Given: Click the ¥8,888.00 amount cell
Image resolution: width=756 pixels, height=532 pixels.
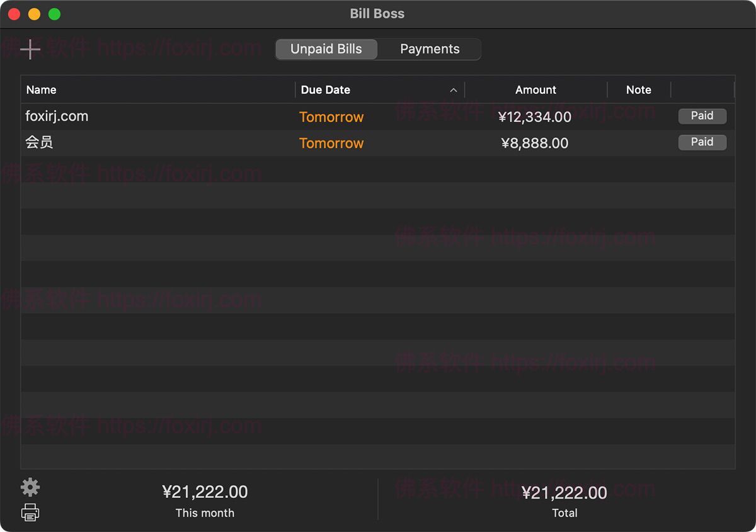Looking at the screenshot, I should pos(534,144).
